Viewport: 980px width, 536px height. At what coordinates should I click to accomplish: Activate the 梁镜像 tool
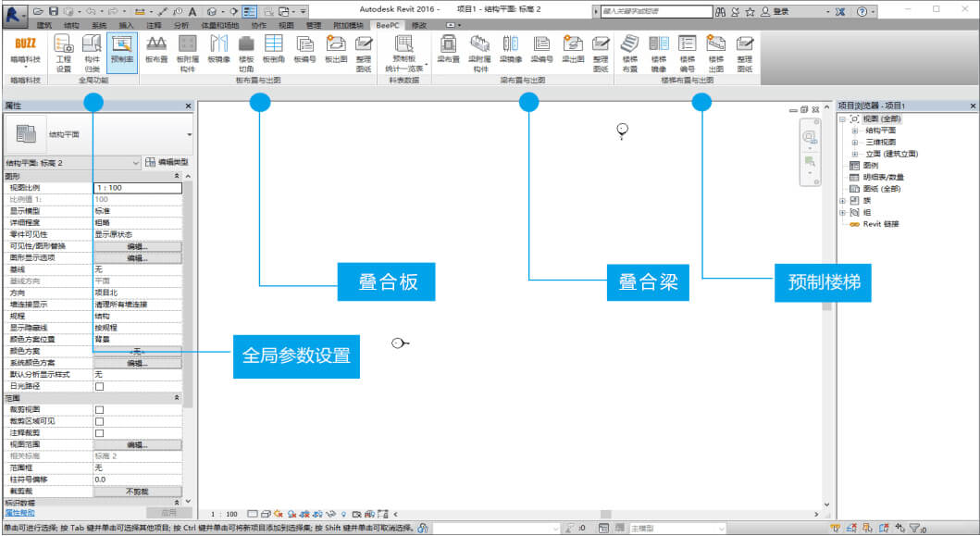point(511,50)
